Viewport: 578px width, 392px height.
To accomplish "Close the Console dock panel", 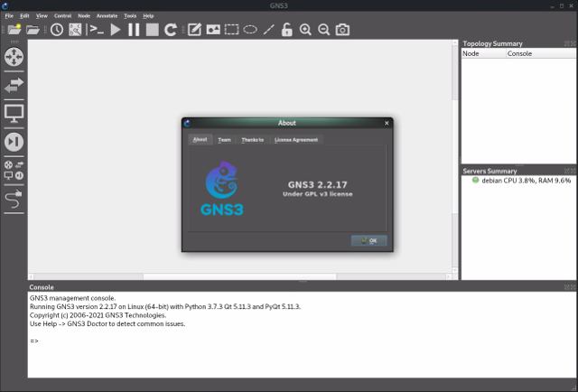I will pyautogui.click(x=573, y=287).
